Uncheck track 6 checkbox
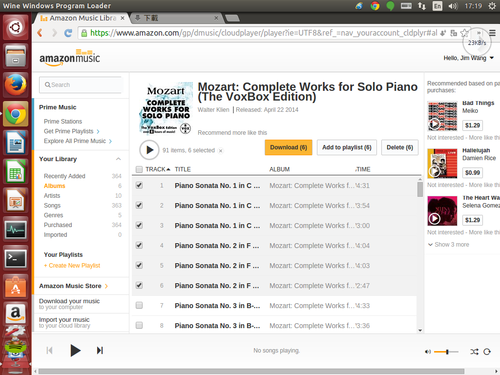 tap(139, 285)
